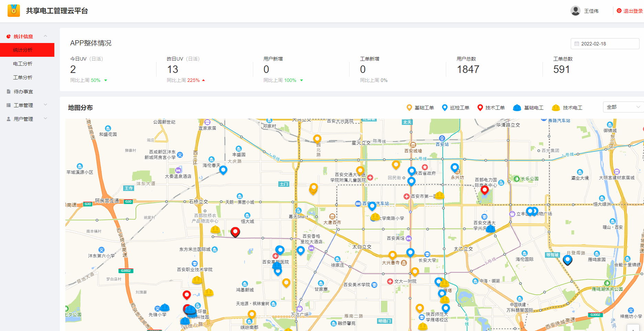Viewport: 644px width, 331px height.
Task: Click the orange marker on 北路 near 星火立交
Action: click(317, 139)
